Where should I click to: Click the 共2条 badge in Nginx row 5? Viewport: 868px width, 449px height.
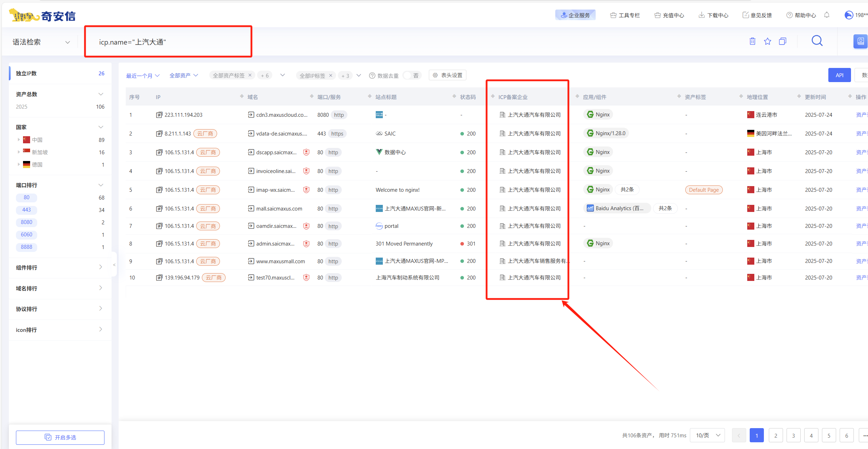[627, 190]
